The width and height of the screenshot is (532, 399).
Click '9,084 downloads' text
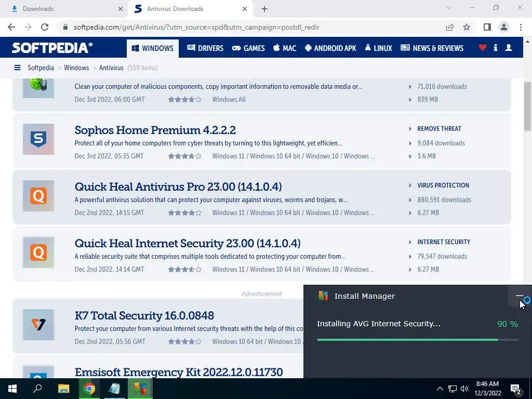click(441, 143)
